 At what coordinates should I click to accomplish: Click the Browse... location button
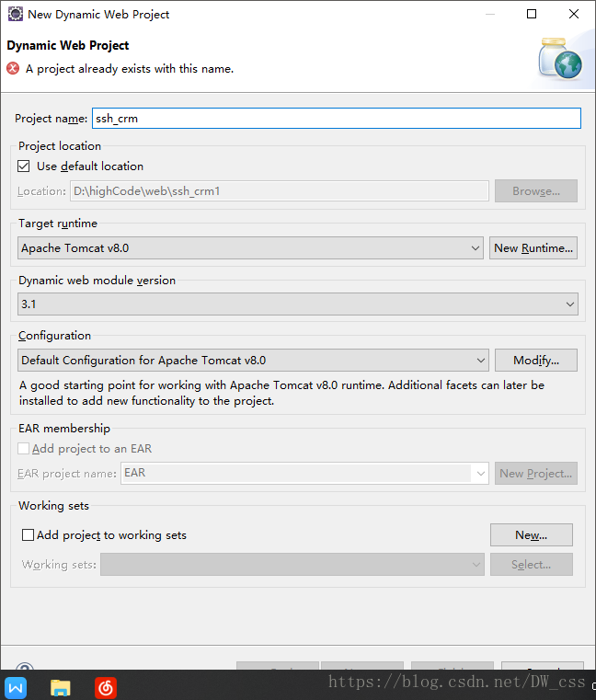click(535, 191)
